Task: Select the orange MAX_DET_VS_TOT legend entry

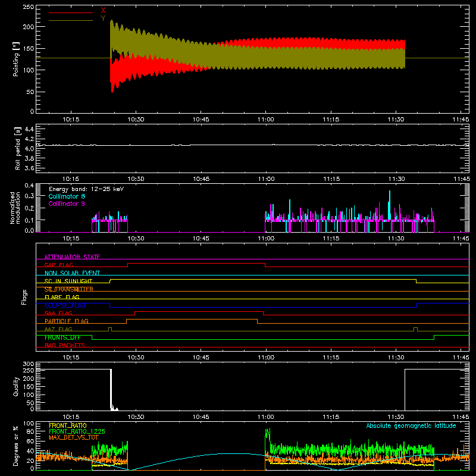Action: point(74,437)
